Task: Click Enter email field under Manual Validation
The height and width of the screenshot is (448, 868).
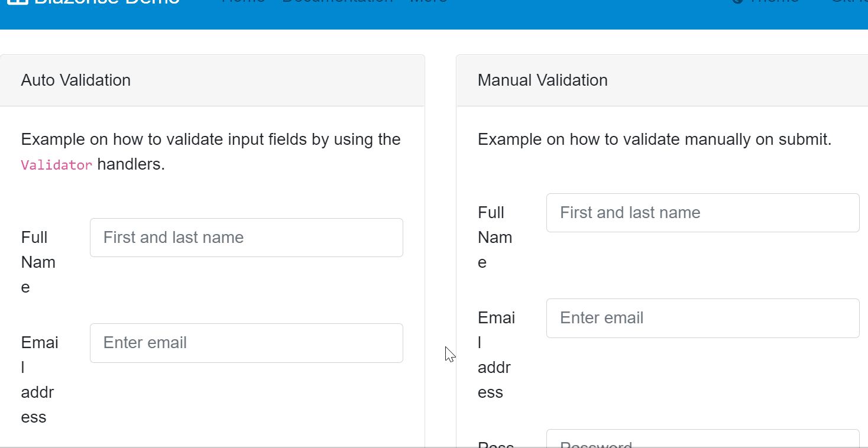Action: (x=702, y=318)
